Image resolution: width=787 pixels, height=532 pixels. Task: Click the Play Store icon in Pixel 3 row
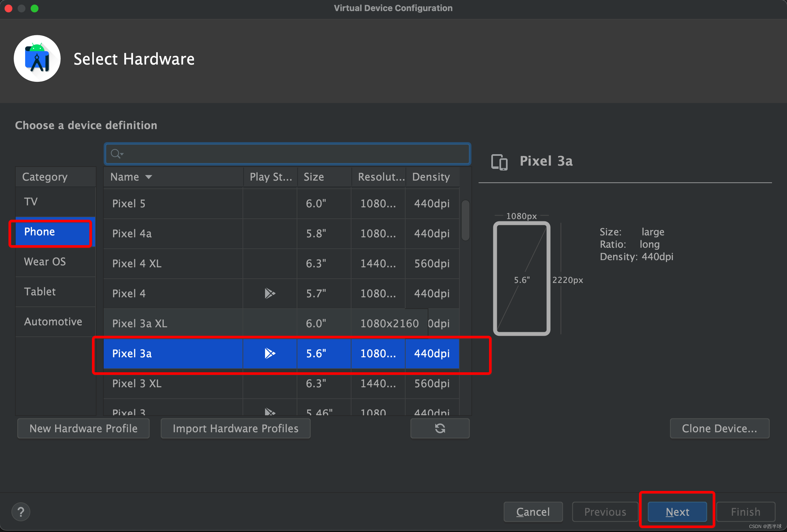pos(270,411)
